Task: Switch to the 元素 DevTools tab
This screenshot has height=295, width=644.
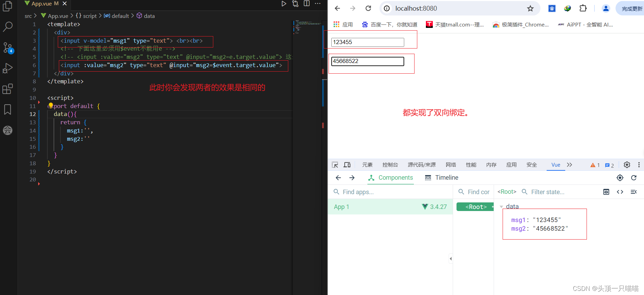Action: (x=367, y=165)
